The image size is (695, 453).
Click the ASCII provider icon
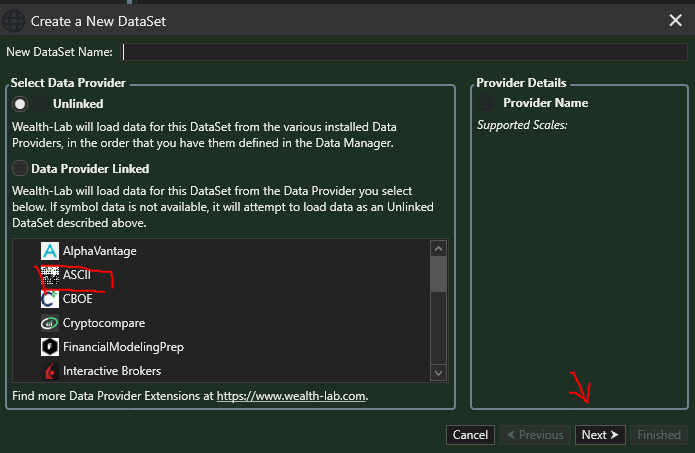pyautogui.click(x=49, y=274)
